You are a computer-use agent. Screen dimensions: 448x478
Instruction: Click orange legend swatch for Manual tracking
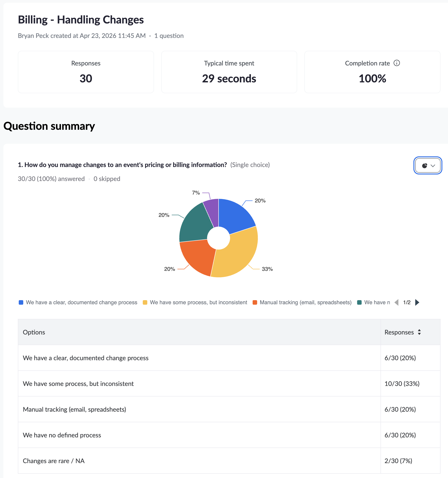click(255, 302)
